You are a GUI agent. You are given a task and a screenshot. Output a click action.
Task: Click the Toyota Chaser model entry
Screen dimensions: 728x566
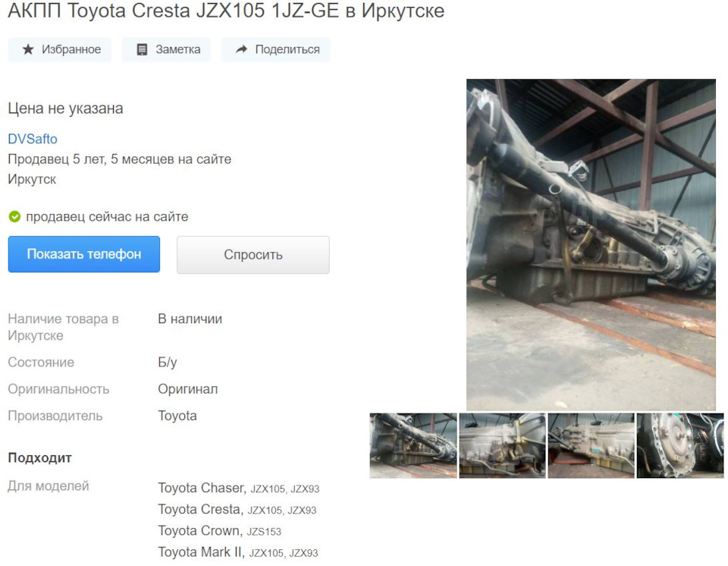tap(239, 488)
